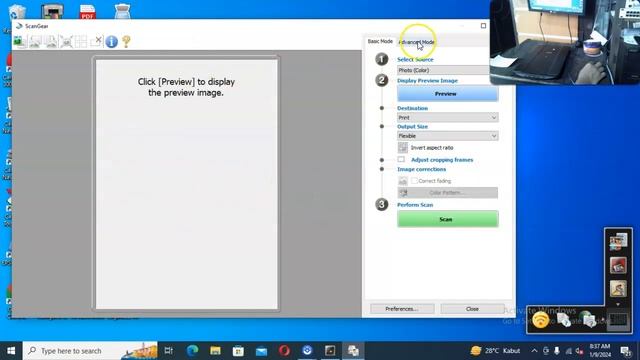This screenshot has height=360, width=640.
Task: Switch to the Basic Mode tab
Action: coord(380,41)
